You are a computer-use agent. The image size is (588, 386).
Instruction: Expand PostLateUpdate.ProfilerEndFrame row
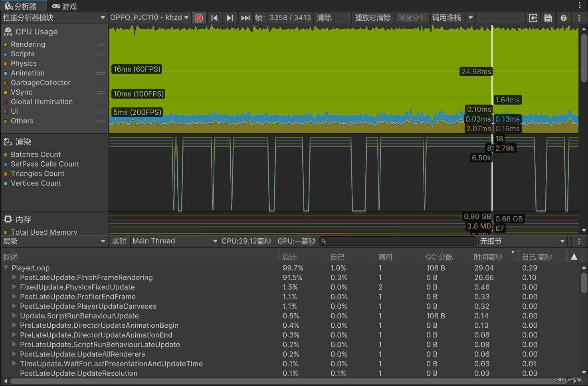click(x=14, y=296)
